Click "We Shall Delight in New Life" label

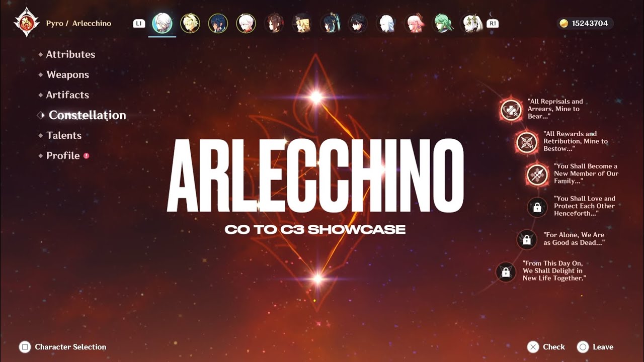click(554, 271)
